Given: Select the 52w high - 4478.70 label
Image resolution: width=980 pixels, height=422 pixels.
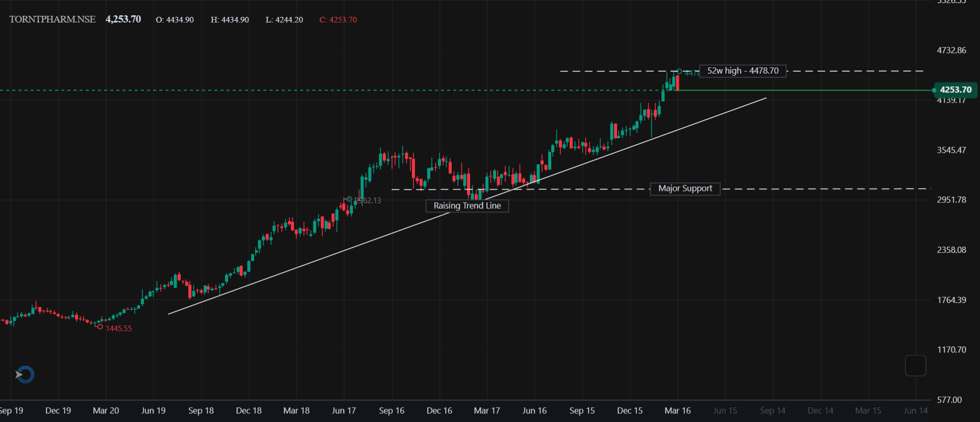Looking at the screenshot, I should tap(743, 71).
